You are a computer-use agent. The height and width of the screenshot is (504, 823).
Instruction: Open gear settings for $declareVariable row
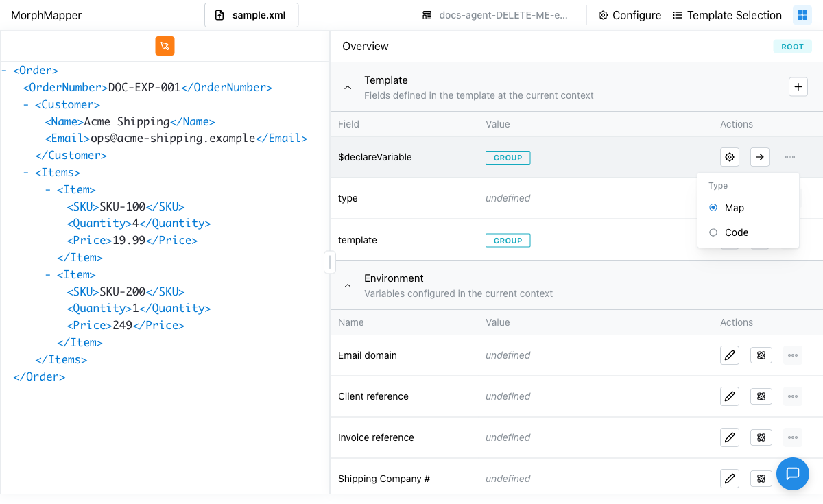pyautogui.click(x=730, y=157)
